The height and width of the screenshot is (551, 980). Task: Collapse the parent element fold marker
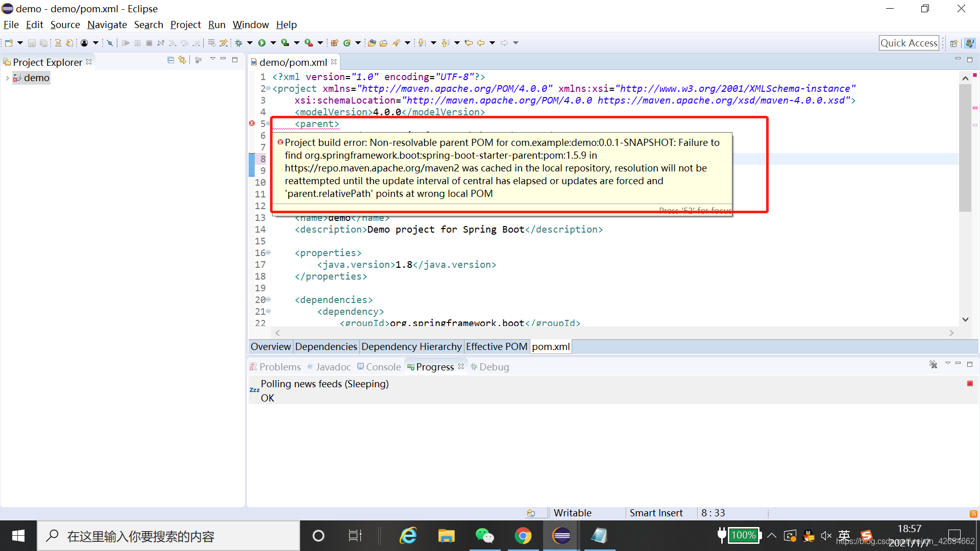coord(268,123)
